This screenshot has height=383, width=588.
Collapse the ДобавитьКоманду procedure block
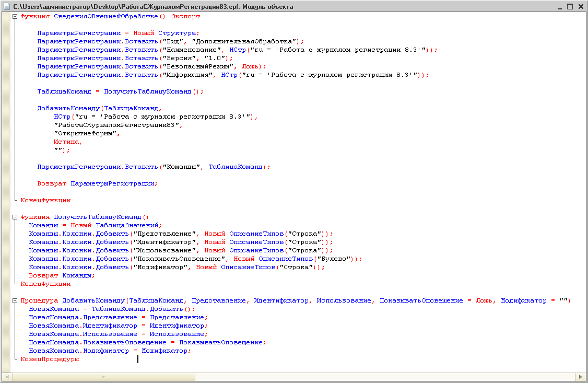coord(15,301)
